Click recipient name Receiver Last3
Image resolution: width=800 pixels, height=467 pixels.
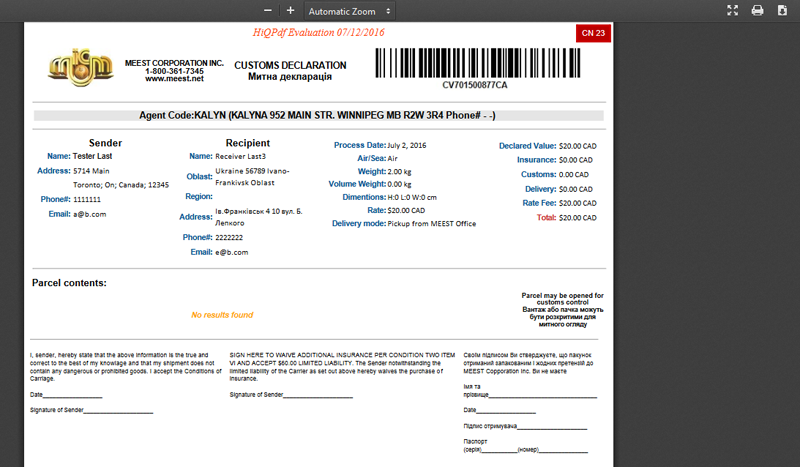point(240,156)
